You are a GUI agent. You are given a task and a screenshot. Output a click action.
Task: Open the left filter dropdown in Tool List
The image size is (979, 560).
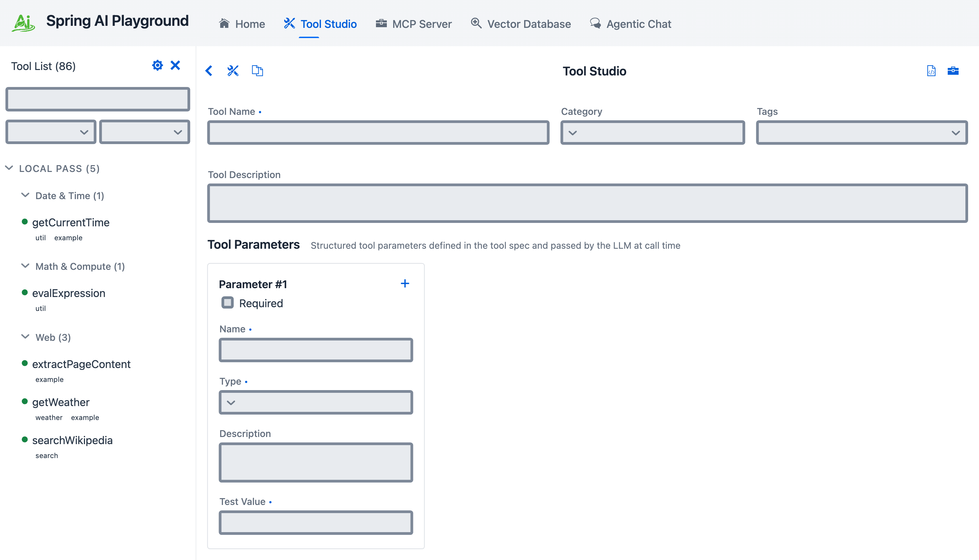(x=51, y=132)
